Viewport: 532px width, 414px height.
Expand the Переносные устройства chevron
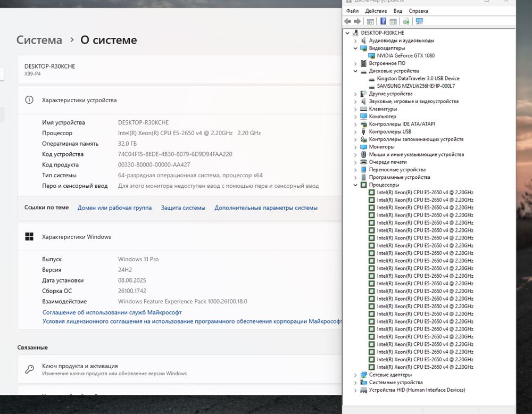pos(355,170)
